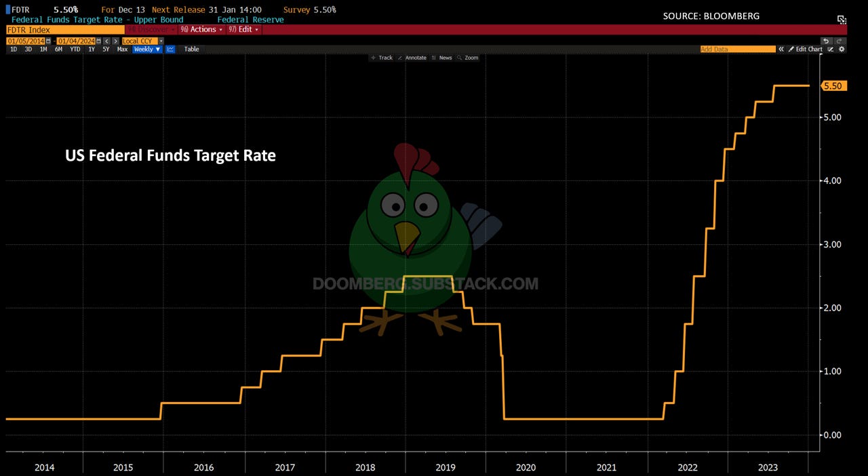Open the Edit menu
868x476 pixels.
pos(243,30)
